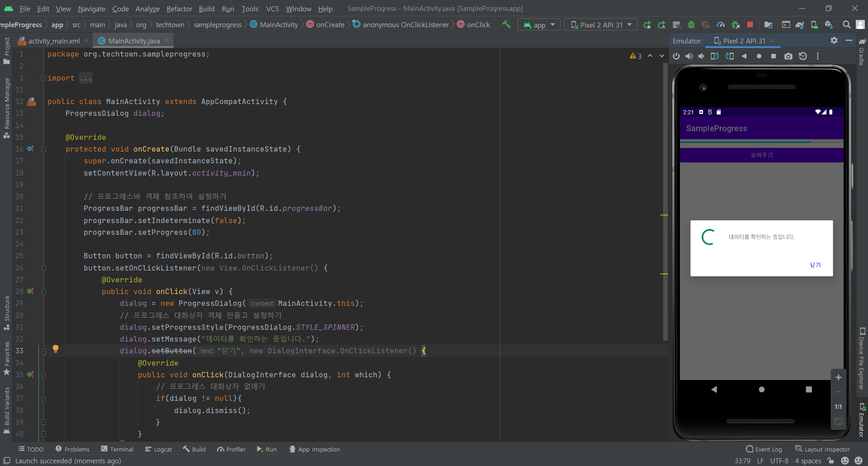
Task: Click emulator toolbar Overview square icon
Action: (774, 56)
